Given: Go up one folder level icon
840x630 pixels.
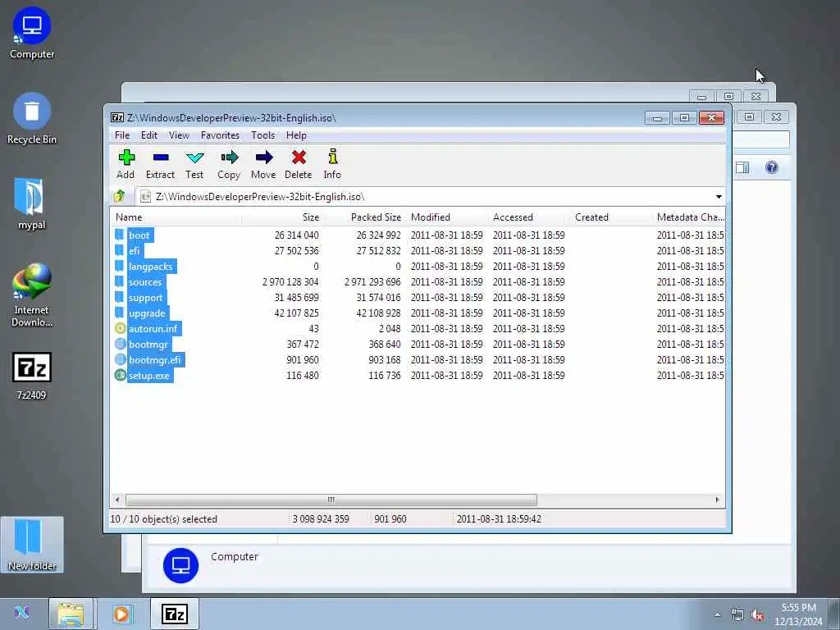Looking at the screenshot, I should tap(120, 197).
